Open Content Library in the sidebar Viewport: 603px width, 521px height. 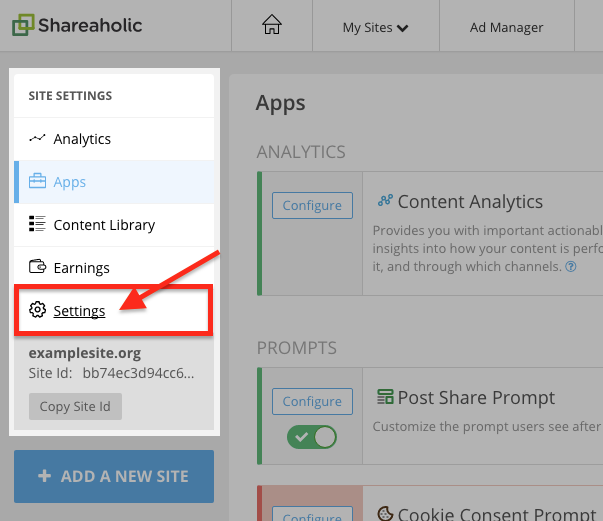coord(114,225)
